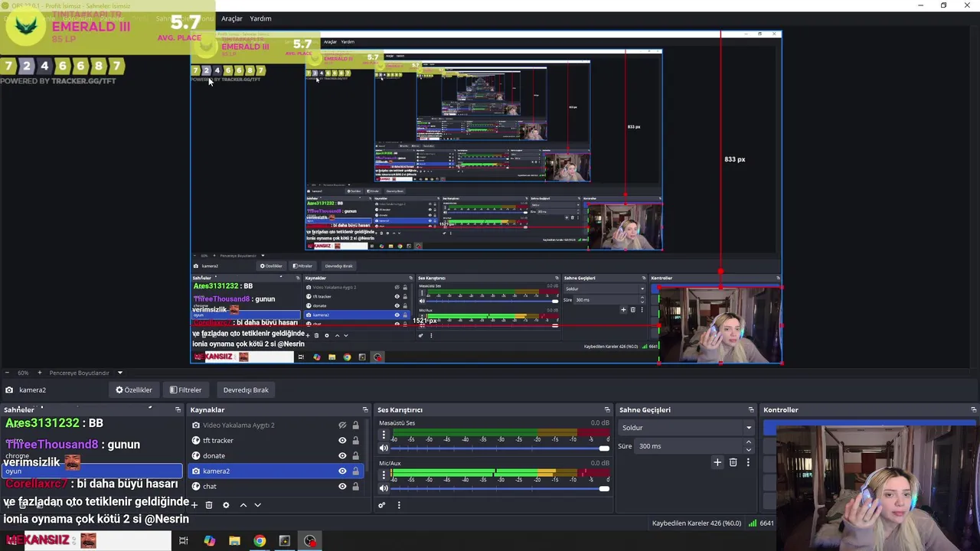Move selected source down in list
Image resolution: width=980 pixels, height=551 pixels.
[x=257, y=505]
